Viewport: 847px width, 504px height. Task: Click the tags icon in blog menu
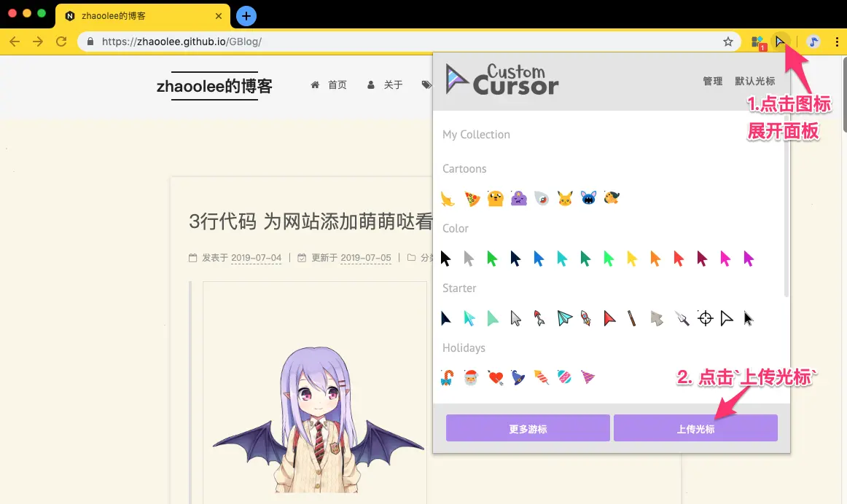[x=426, y=84]
